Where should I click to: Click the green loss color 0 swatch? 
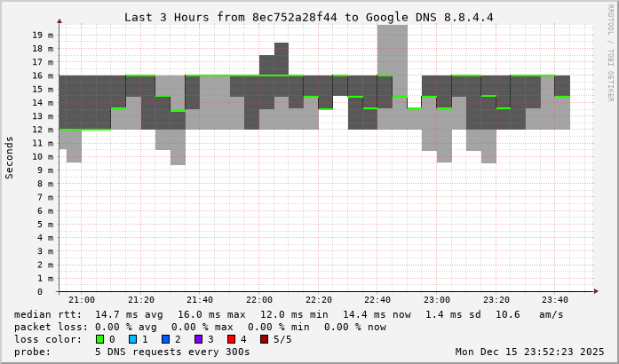point(100,339)
